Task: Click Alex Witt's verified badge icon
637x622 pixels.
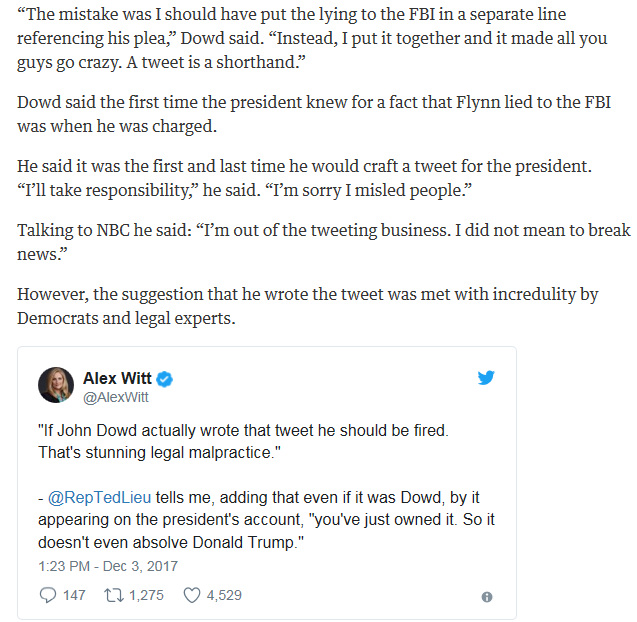Action: click(x=165, y=379)
